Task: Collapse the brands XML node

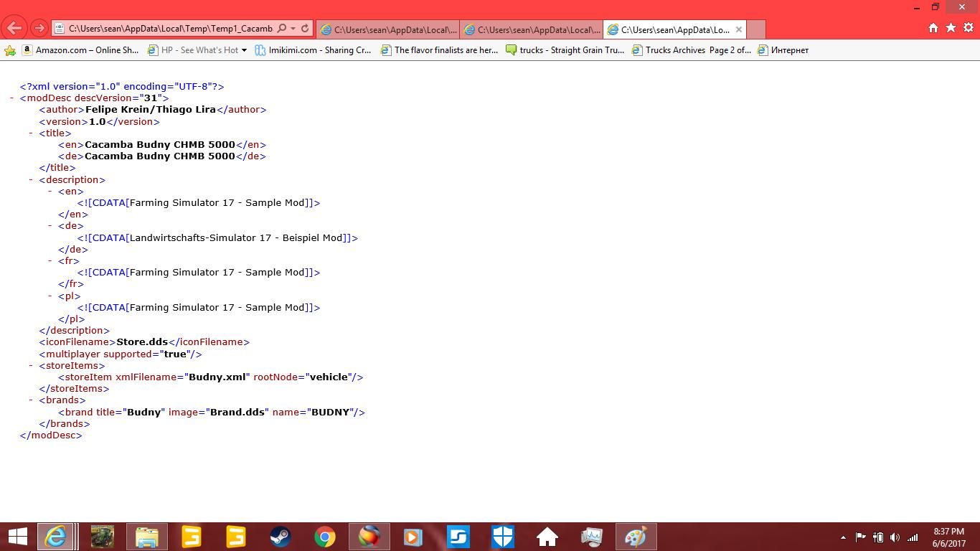Action: tap(32, 400)
